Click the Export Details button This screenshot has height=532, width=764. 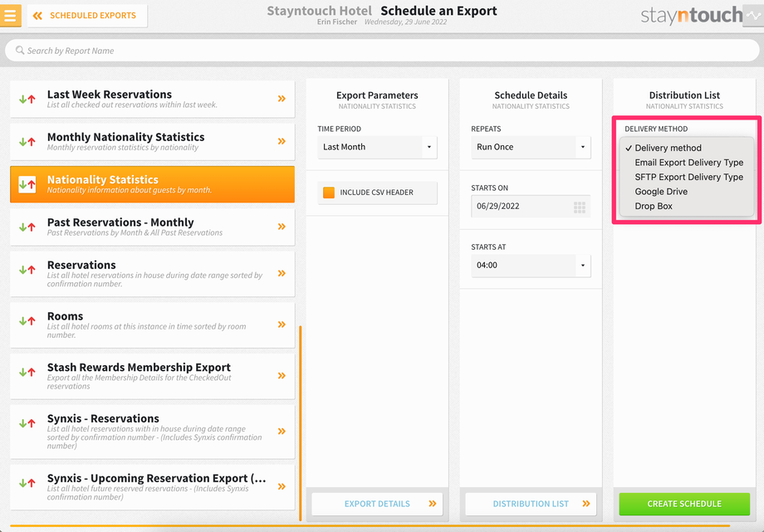pyautogui.click(x=377, y=504)
